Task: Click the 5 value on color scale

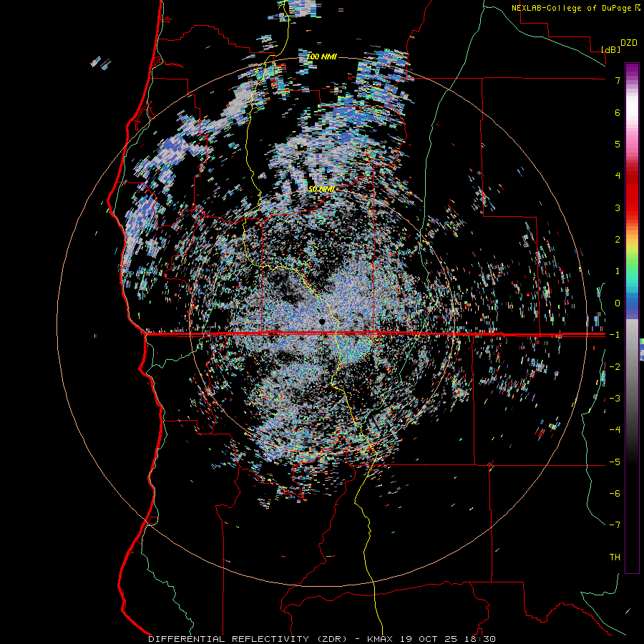Action: point(618,144)
